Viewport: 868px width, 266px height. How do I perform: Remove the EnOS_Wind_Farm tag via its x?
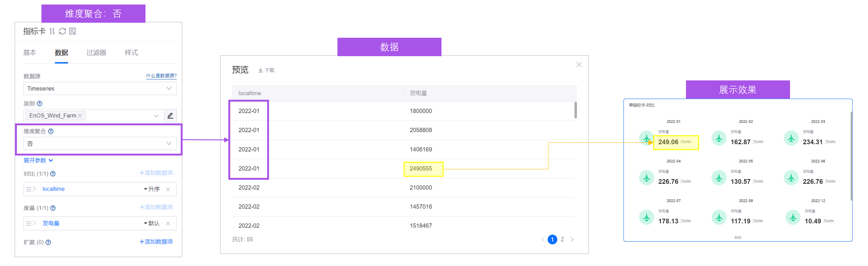coord(80,116)
